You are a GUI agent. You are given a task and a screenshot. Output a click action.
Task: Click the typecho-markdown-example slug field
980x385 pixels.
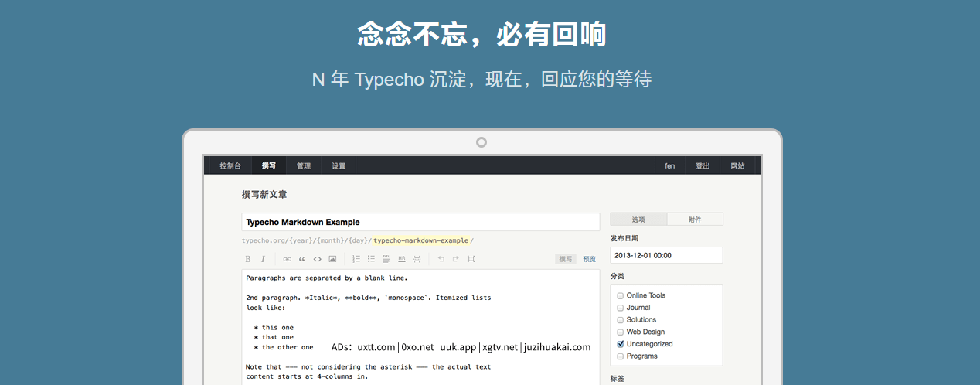pyautogui.click(x=420, y=240)
